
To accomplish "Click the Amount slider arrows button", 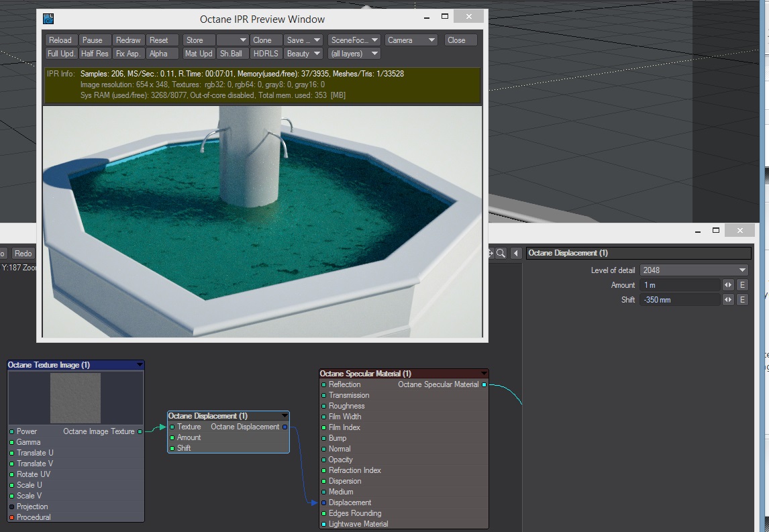I will 728,285.
